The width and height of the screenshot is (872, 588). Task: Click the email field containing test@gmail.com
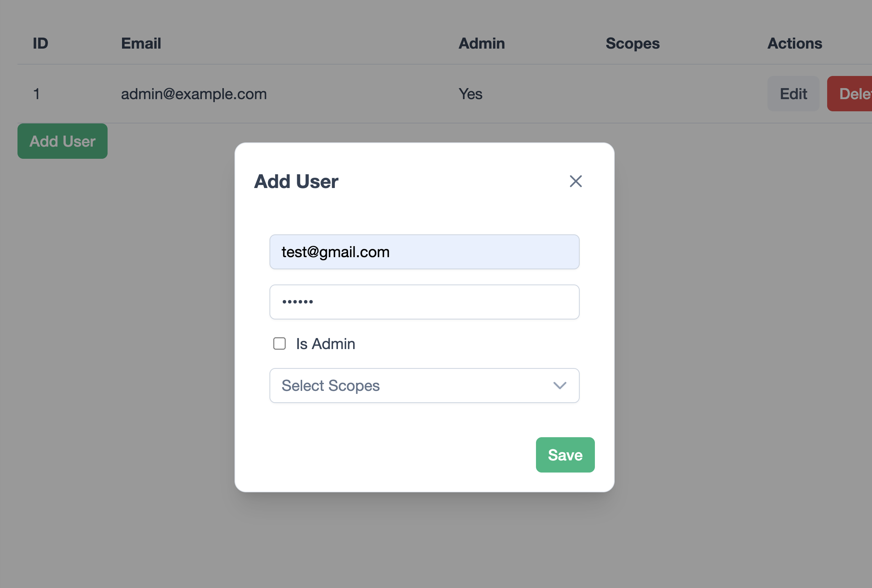(x=424, y=252)
